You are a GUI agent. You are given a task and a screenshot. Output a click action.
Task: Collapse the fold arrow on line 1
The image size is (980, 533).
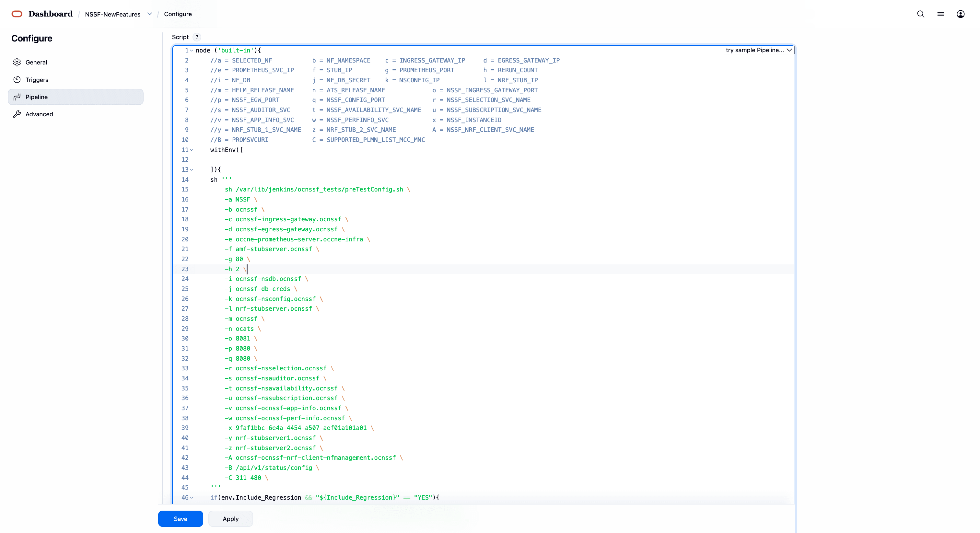[192, 50]
